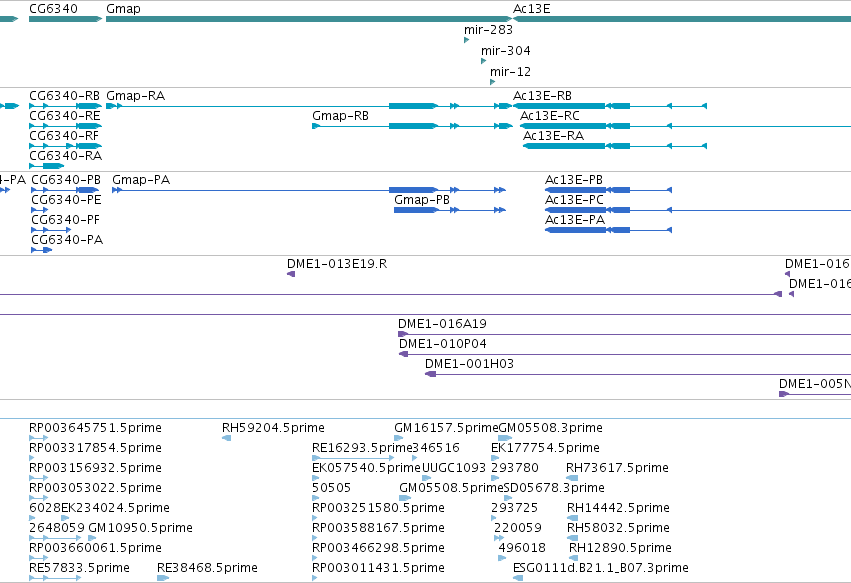Click the mir-304 arrow glyph
The width and height of the screenshot is (851, 583).
[x=483, y=61]
